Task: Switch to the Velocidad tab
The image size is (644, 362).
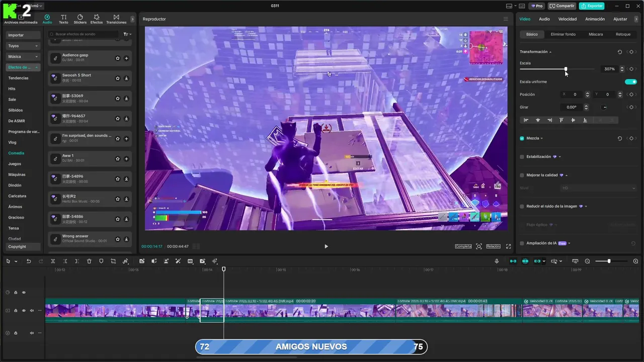Action: pos(568,19)
